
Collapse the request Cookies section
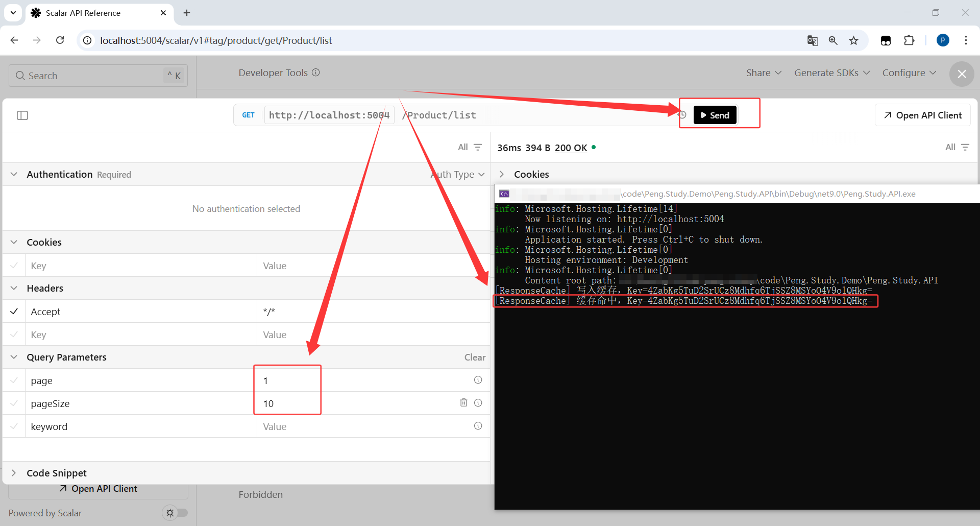[x=14, y=242]
